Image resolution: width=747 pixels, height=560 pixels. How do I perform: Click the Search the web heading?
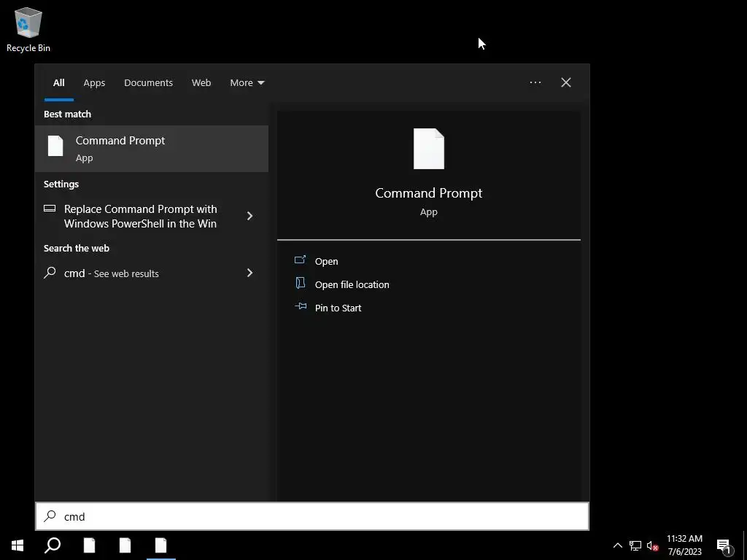tap(76, 249)
